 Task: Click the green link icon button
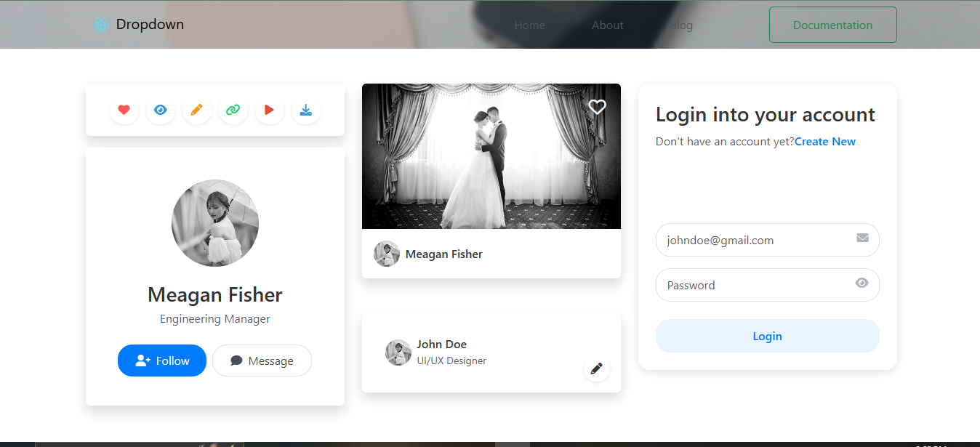[x=233, y=110]
